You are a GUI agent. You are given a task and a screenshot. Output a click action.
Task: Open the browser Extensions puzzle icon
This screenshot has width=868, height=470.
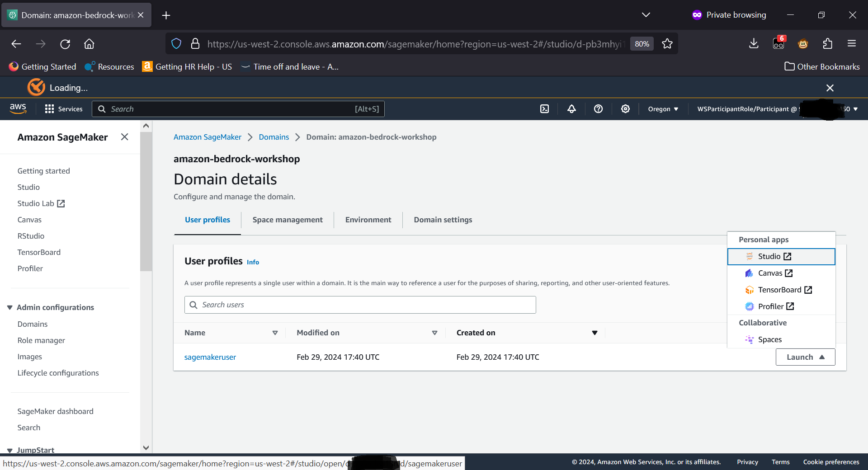pyautogui.click(x=827, y=44)
